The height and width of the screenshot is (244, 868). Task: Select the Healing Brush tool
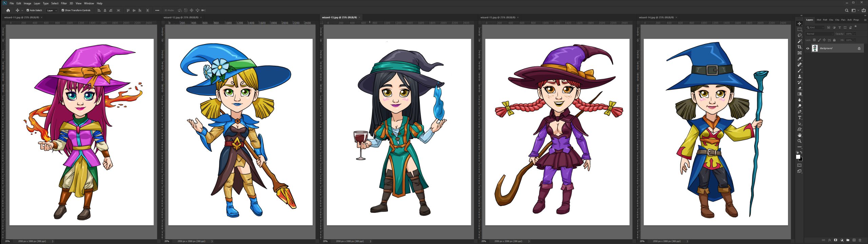[800, 65]
